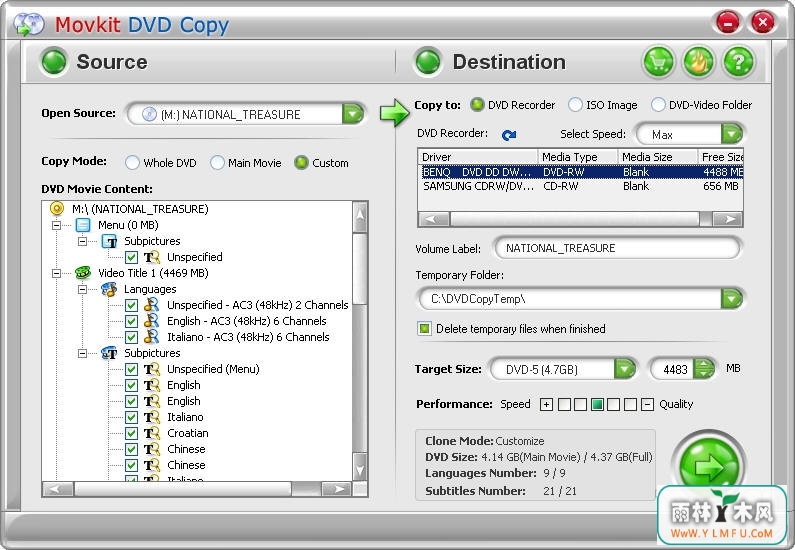Click the plus icon beside Speed
The image size is (795, 550).
click(x=546, y=405)
